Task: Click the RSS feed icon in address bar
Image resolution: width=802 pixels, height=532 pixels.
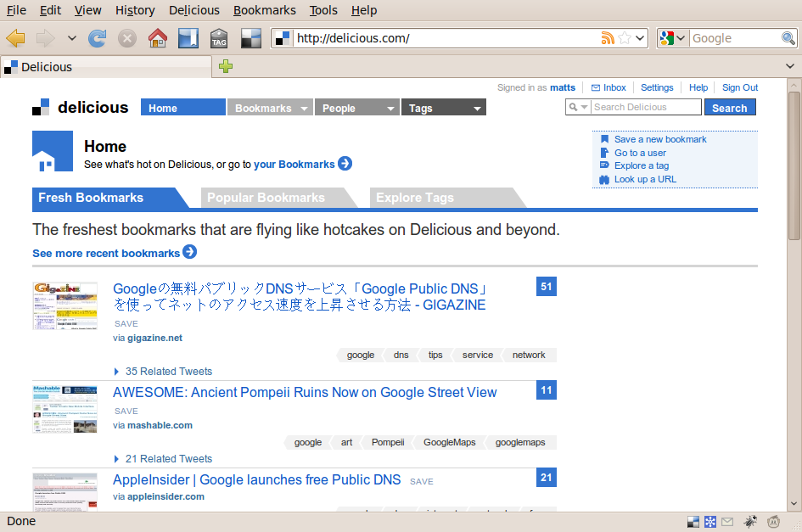Action: pos(608,38)
